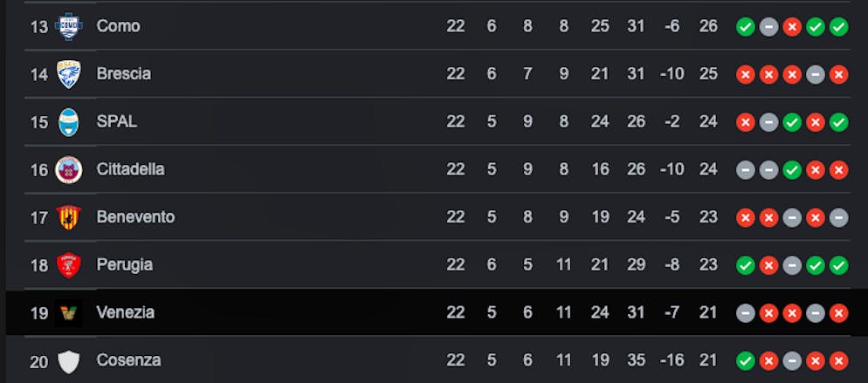Select the SPAL team name
The height and width of the screenshot is (383, 868).
click(x=116, y=122)
